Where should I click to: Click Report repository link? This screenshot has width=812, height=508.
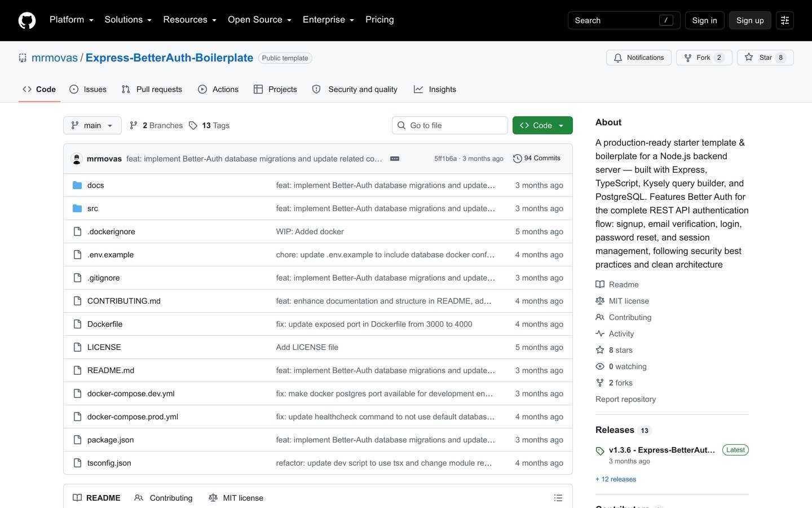tap(626, 399)
